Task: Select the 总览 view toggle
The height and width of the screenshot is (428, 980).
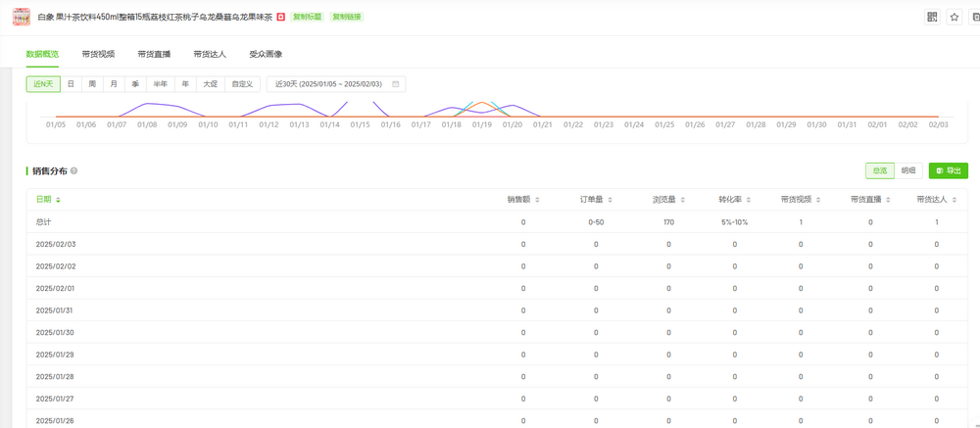Action: click(879, 170)
